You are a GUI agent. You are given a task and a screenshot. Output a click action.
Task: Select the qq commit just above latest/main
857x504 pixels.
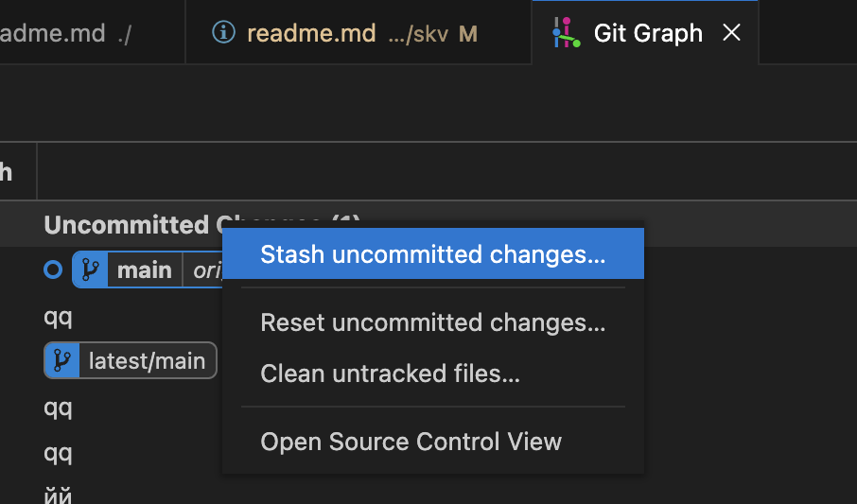tap(58, 317)
